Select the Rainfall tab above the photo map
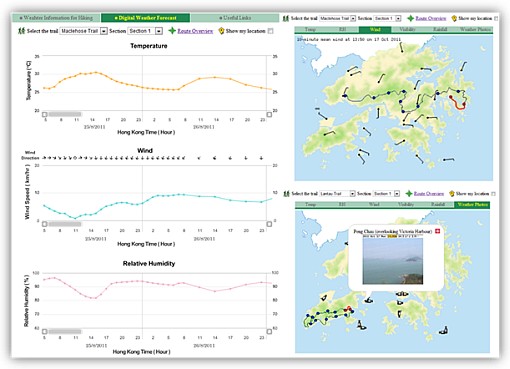Viewport: 510px width, 369px height. 438,205
